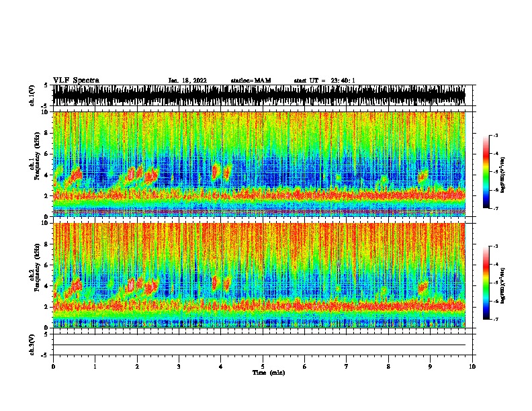
Task: Click the ch.1 waveform amplitude strip
Action: [x=259, y=95]
